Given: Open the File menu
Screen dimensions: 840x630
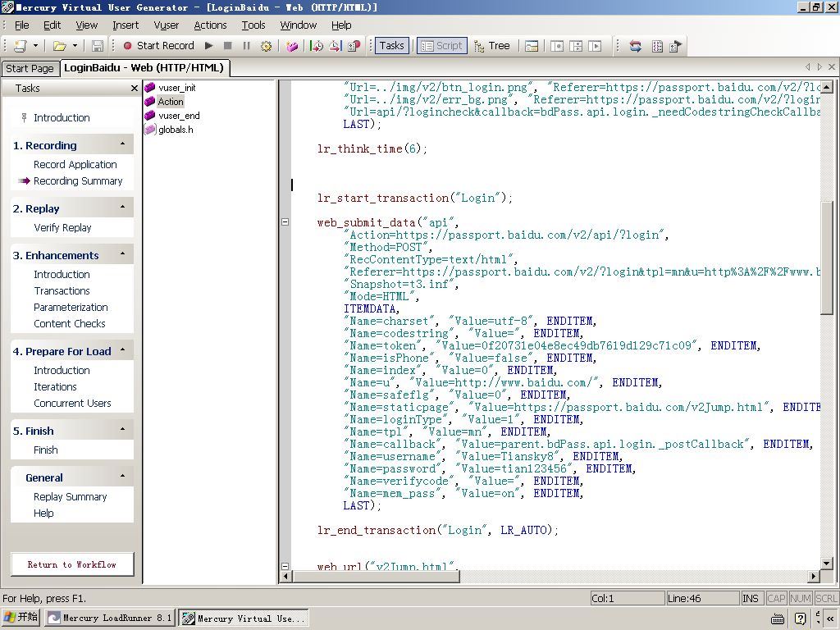Looking at the screenshot, I should tap(22, 25).
